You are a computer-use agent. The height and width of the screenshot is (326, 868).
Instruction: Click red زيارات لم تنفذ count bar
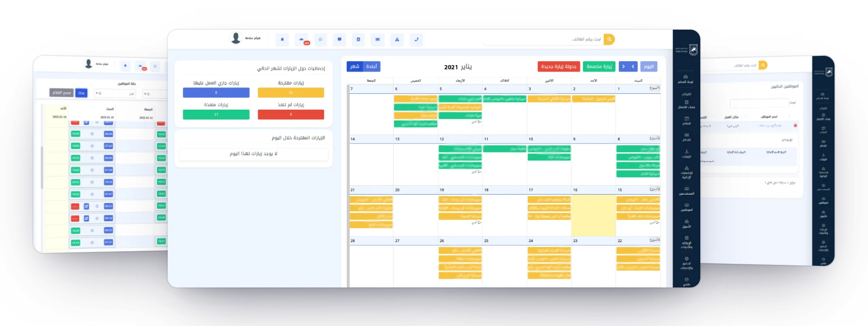290,114
